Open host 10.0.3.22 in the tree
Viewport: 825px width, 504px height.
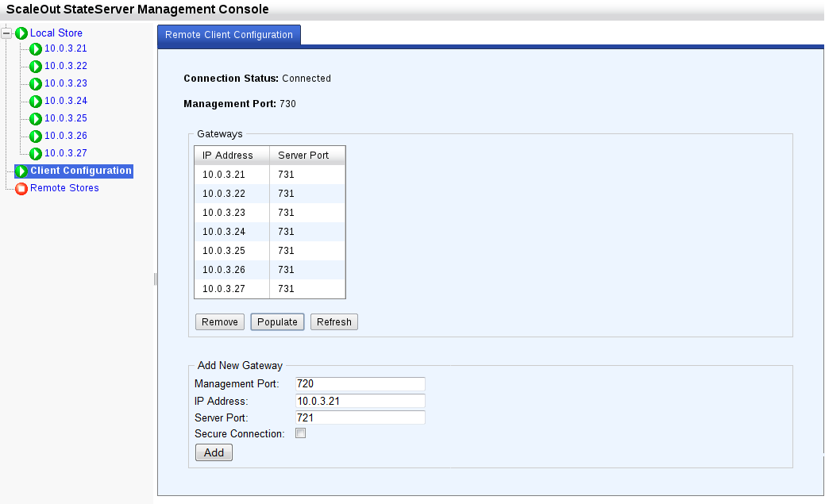click(x=66, y=66)
